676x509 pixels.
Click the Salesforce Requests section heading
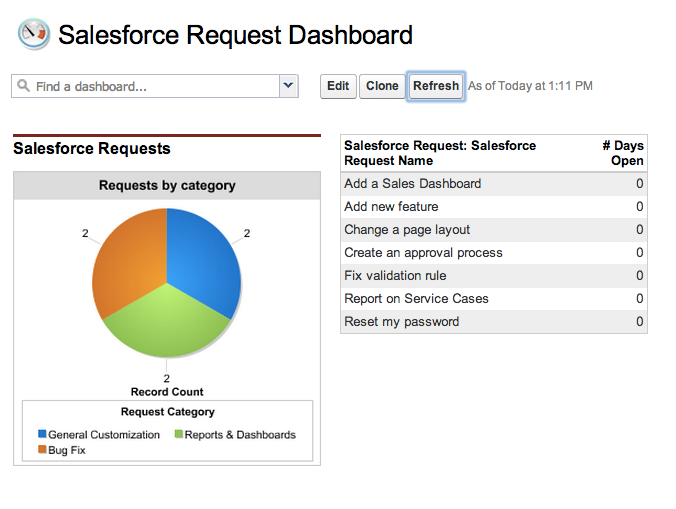pyautogui.click(x=92, y=149)
